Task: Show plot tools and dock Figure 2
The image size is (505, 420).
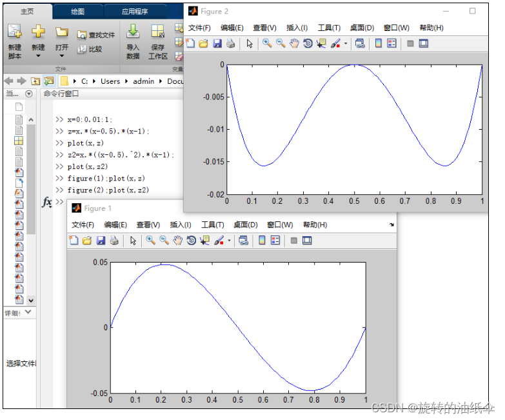Action: coord(424,43)
